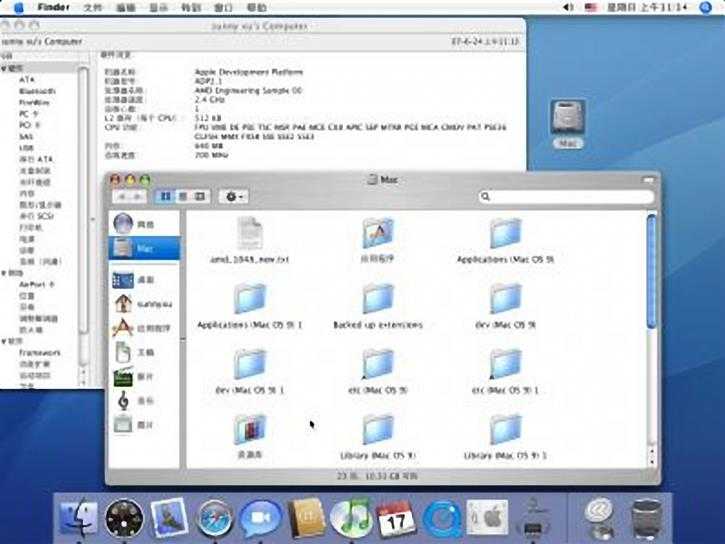The width and height of the screenshot is (725, 544).
Task: Collapse the 硬件 hardware section in System Profiler
Action: click(x=4, y=68)
